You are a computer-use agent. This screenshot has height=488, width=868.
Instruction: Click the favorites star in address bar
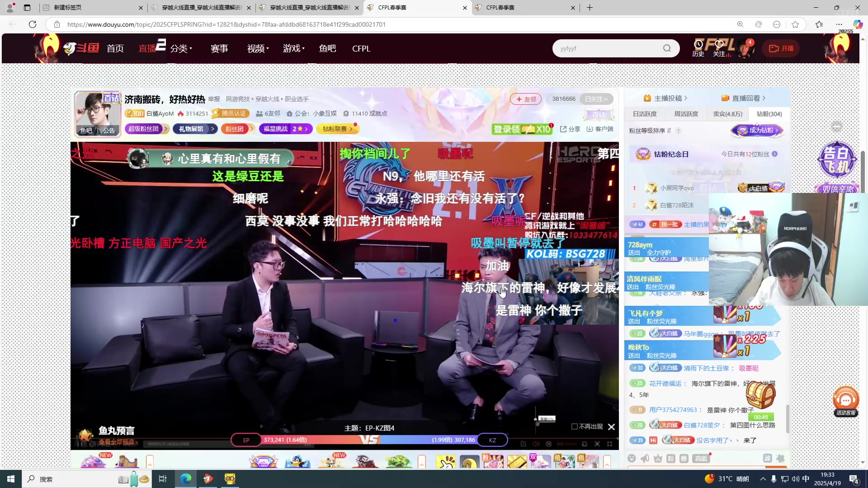click(795, 24)
